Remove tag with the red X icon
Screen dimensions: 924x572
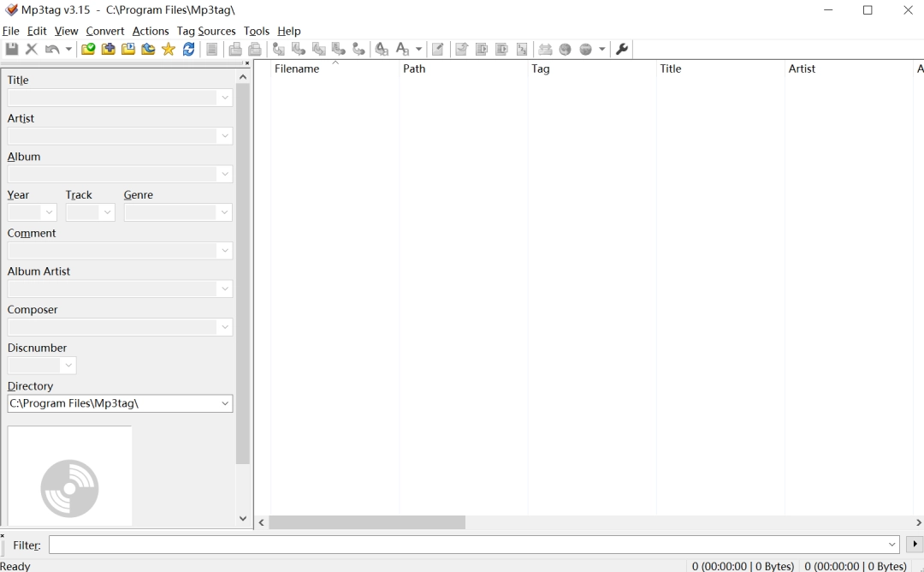point(31,49)
